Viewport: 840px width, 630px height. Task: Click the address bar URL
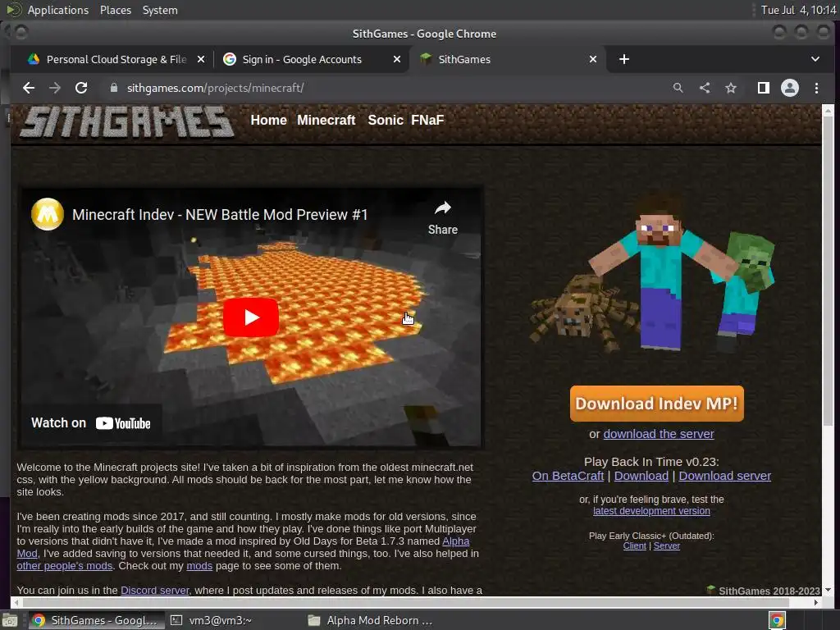point(216,88)
